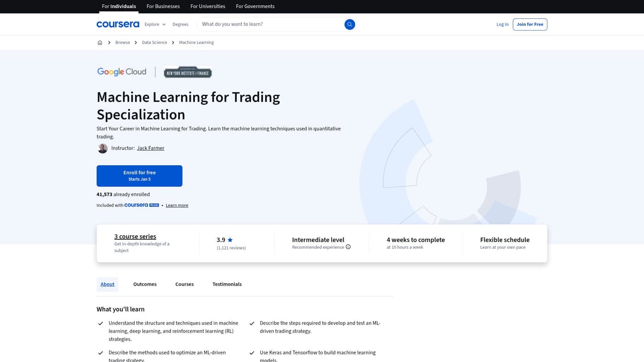Go to the home icon in breadcrumb

click(x=100, y=42)
